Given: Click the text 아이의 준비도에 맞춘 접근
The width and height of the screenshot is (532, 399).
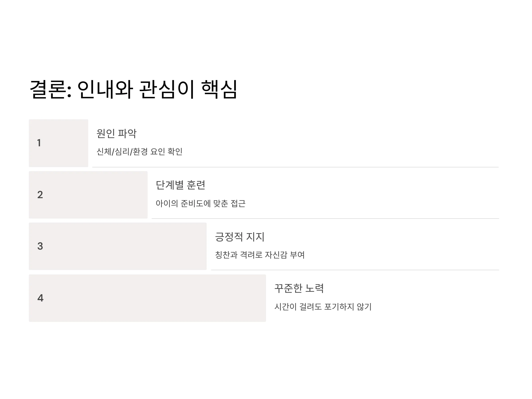Looking at the screenshot, I should click(x=201, y=203).
